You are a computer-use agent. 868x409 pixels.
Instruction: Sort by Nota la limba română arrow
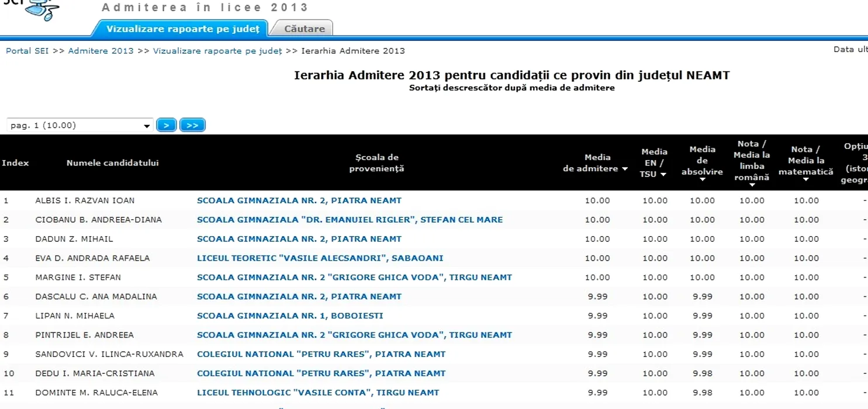(x=752, y=185)
